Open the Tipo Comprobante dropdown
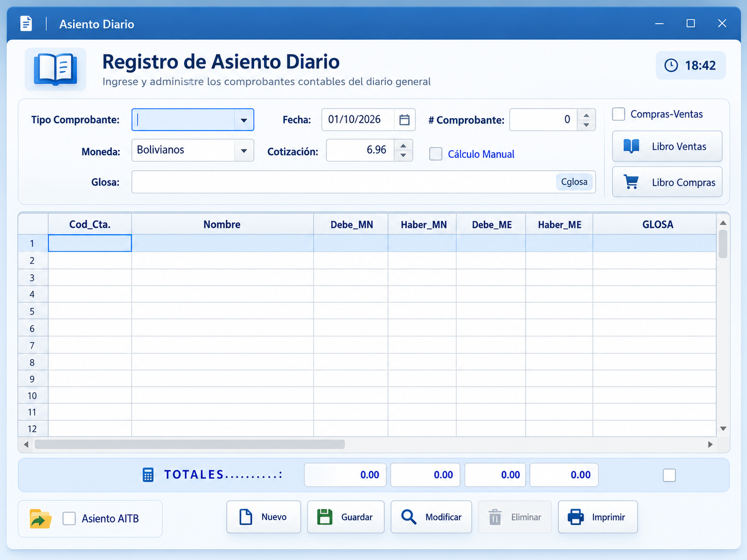The image size is (747, 560). tap(243, 120)
